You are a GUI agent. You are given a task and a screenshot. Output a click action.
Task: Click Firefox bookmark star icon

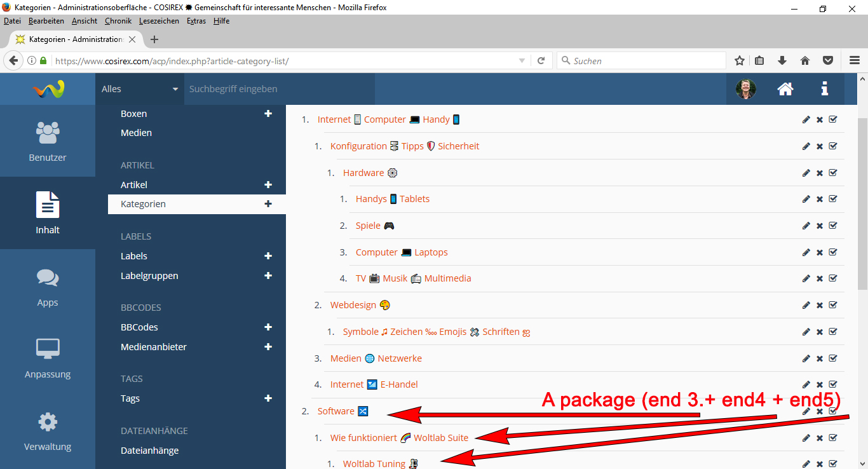click(x=740, y=61)
